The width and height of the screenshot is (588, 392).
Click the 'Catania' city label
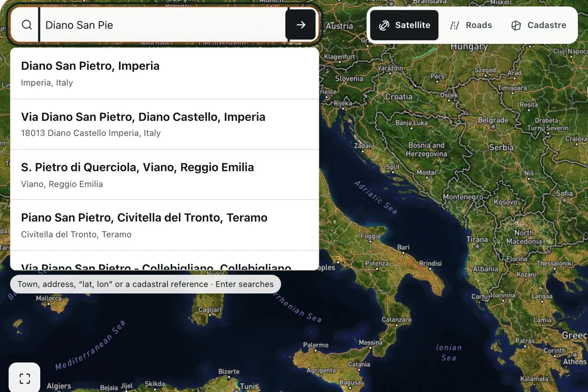click(359, 365)
